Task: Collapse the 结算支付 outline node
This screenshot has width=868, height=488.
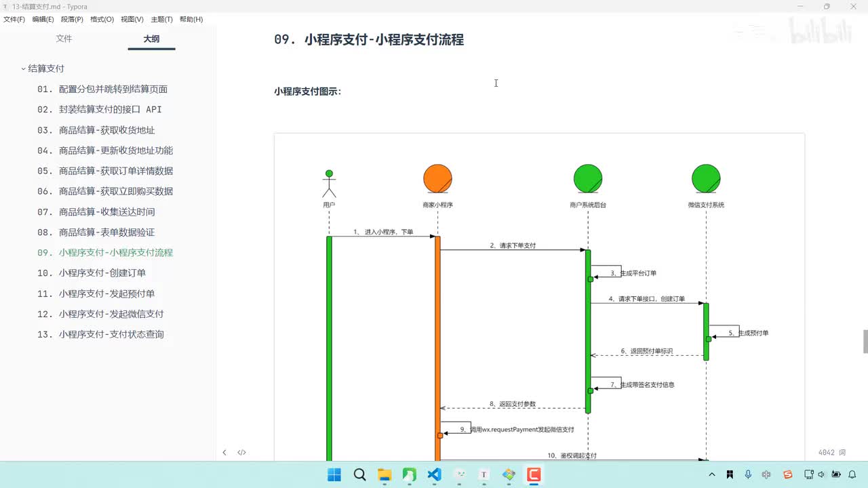Action: (23, 68)
